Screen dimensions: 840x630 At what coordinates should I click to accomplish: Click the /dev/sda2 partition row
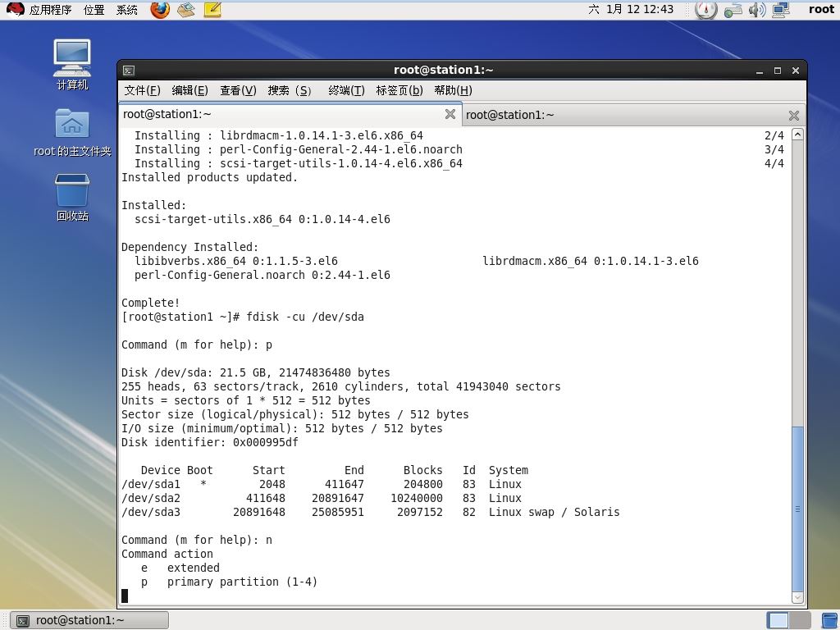322,498
